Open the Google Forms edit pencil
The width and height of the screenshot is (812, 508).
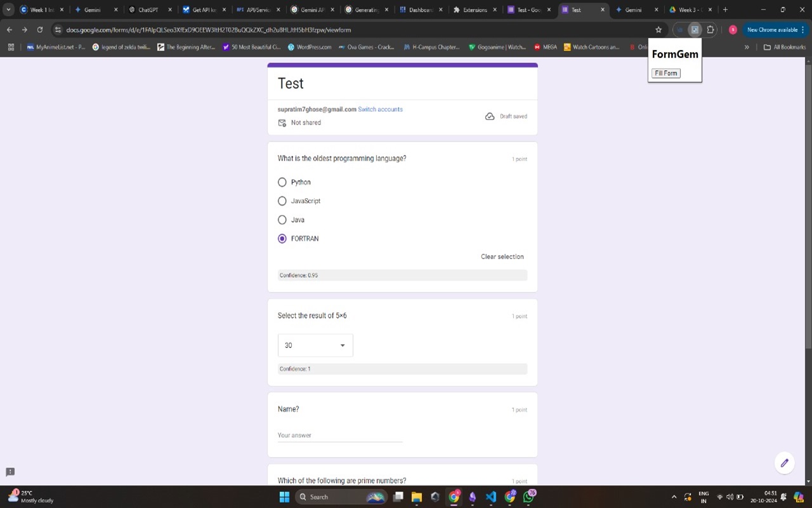click(785, 462)
